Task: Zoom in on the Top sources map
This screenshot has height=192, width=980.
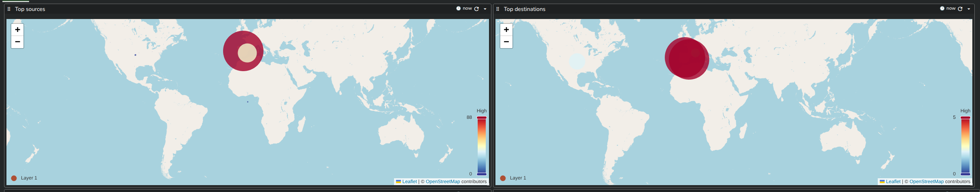Action: coord(17,30)
